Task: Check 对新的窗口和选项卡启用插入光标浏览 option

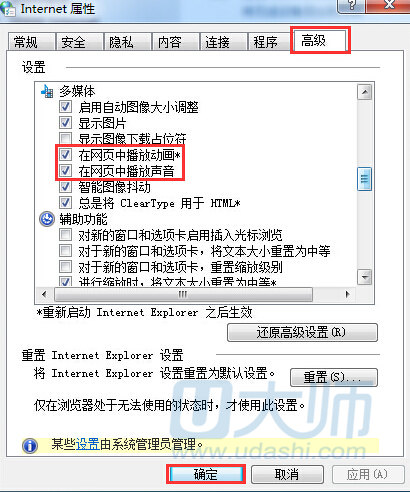Action: click(65, 235)
